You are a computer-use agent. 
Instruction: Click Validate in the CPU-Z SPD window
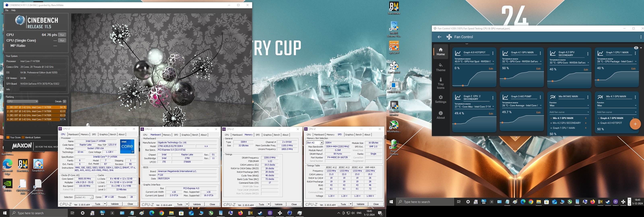tap(360, 204)
